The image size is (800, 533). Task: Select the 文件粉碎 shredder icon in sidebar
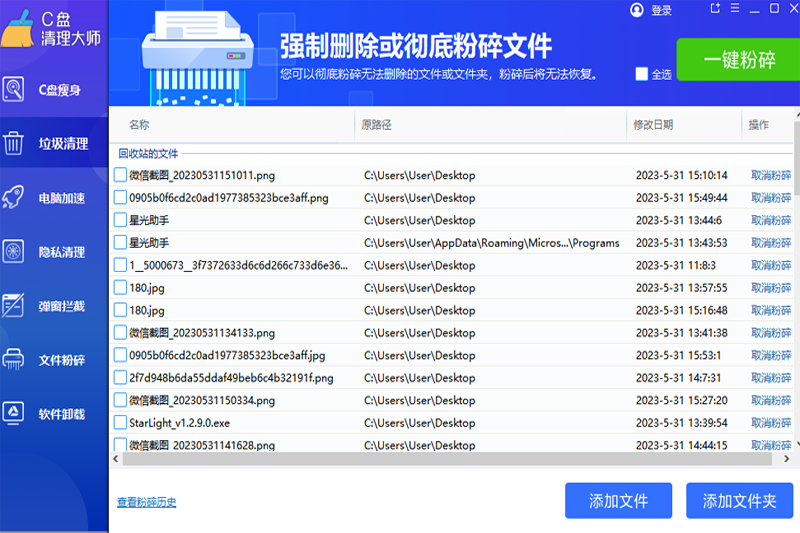click(x=14, y=359)
